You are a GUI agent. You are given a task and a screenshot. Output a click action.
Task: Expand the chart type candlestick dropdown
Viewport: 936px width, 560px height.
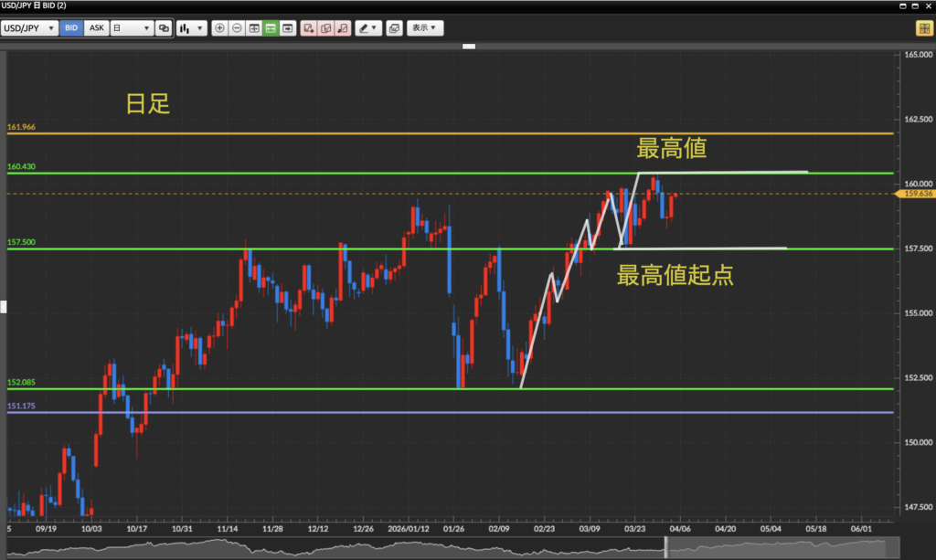[x=192, y=28]
